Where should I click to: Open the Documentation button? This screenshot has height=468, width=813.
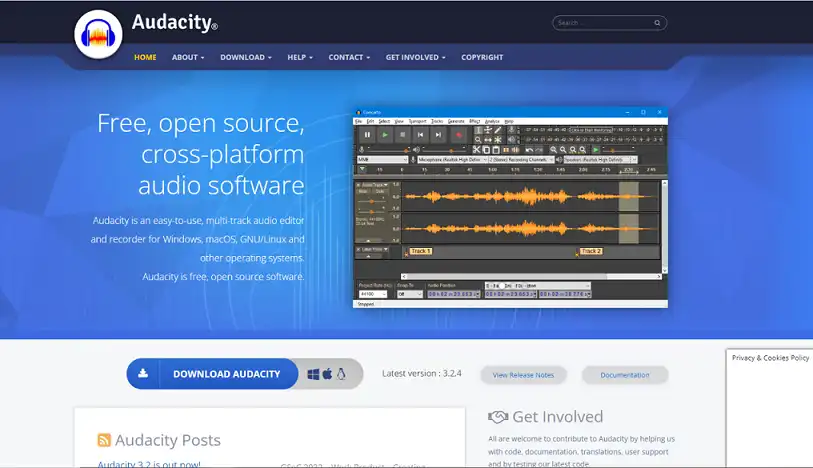(x=625, y=375)
